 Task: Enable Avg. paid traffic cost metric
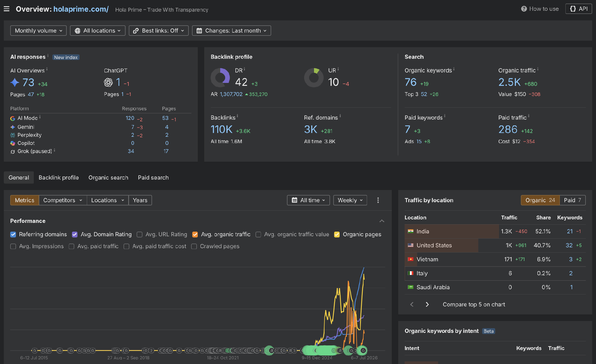[126, 246]
